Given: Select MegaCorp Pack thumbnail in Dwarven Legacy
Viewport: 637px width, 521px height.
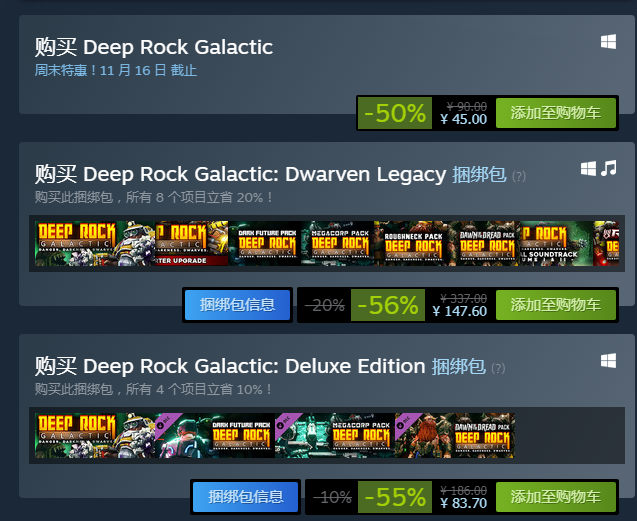Looking at the screenshot, I should [x=337, y=243].
